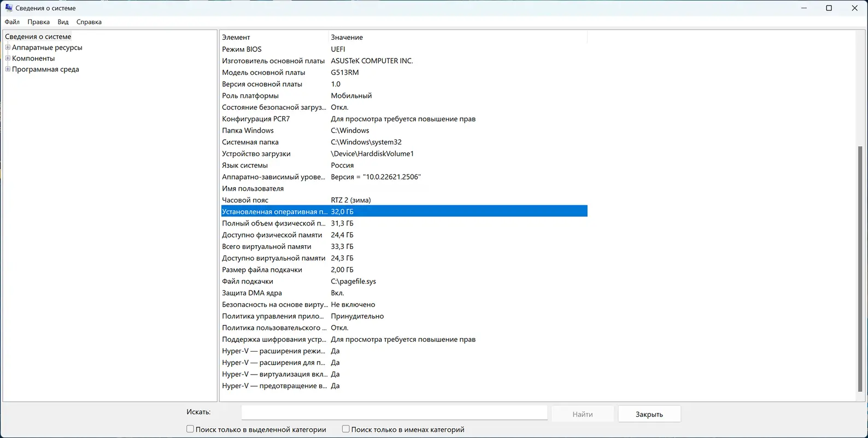Expand the Аппаратные ресурсы tree node
This screenshot has width=868, height=438.
(x=8, y=48)
